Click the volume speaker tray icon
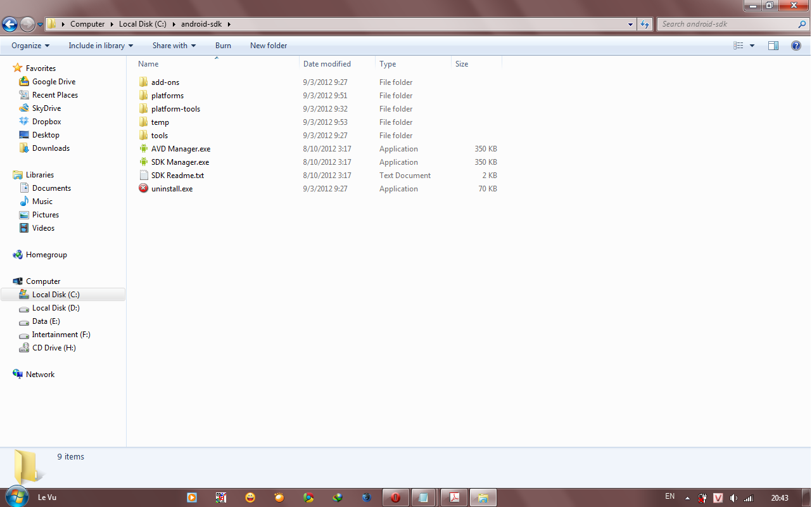The width and height of the screenshot is (812, 507). [733, 497]
